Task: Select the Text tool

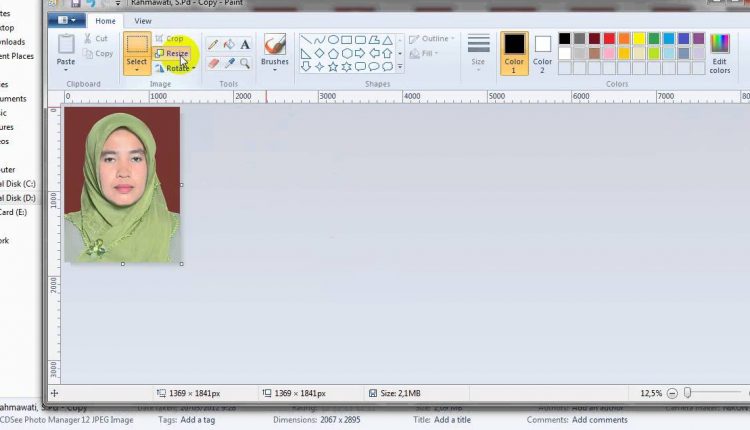Action: (245, 45)
